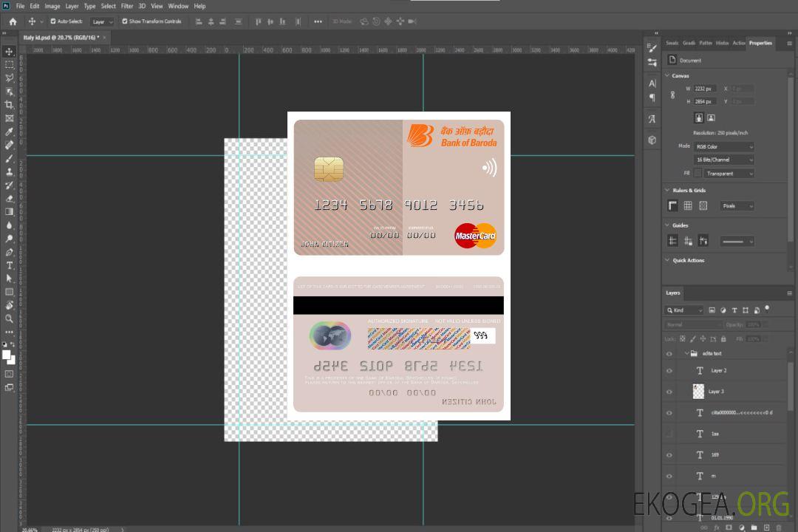Select the Horizontal Type tool
The height and width of the screenshot is (532, 798).
point(9,265)
